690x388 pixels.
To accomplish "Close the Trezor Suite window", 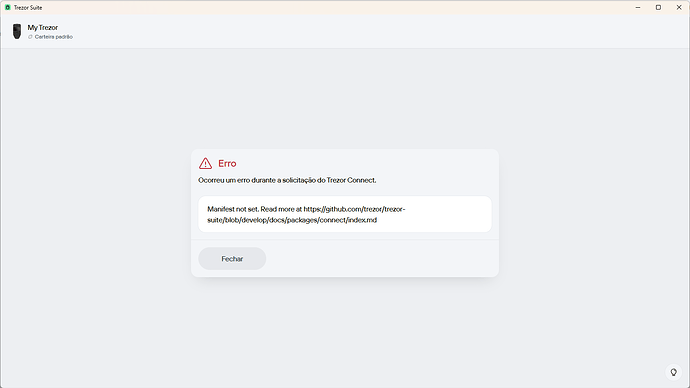I will coord(679,7).
